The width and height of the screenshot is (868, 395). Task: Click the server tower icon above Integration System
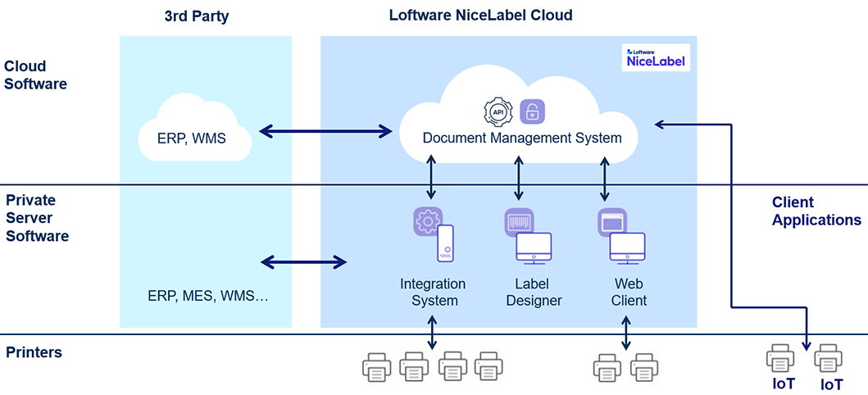point(446,243)
